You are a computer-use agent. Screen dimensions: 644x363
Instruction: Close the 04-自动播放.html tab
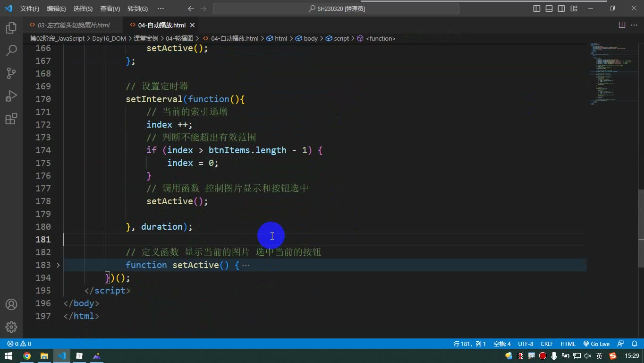[192, 25]
